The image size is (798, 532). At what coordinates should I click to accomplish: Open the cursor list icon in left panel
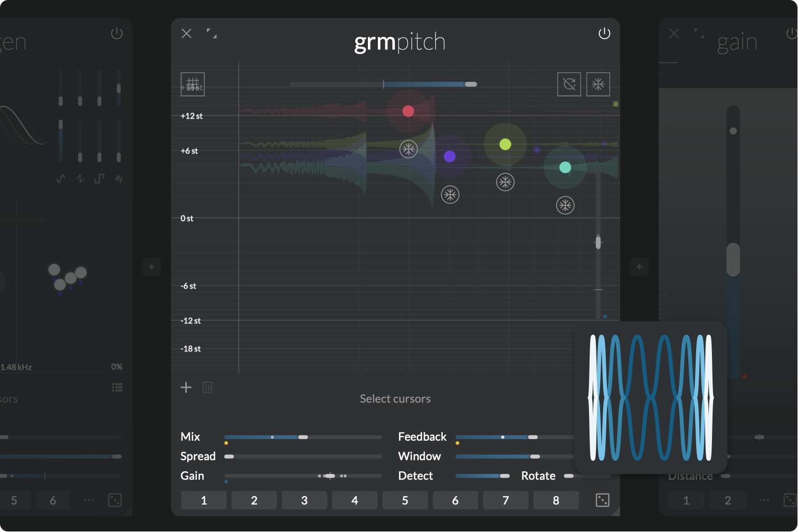pyautogui.click(x=117, y=387)
